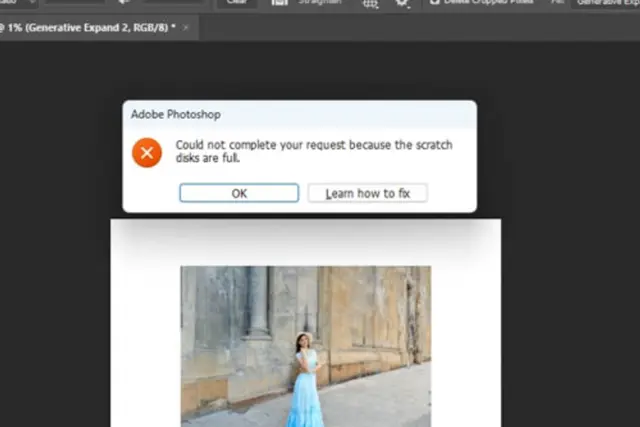Click the Adobe Photoshop dialog title
Image resolution: width=640 pixels, height=427 pixels.
pos(176,114)
